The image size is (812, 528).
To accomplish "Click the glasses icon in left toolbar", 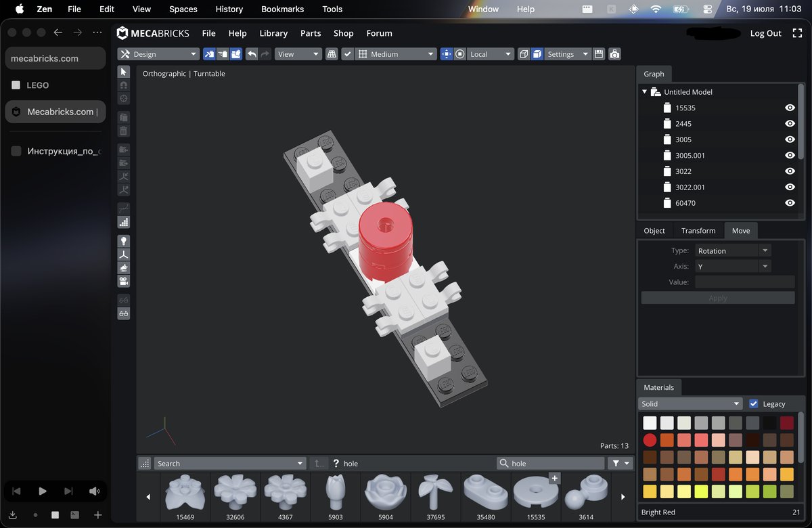I will click(123, 314).
